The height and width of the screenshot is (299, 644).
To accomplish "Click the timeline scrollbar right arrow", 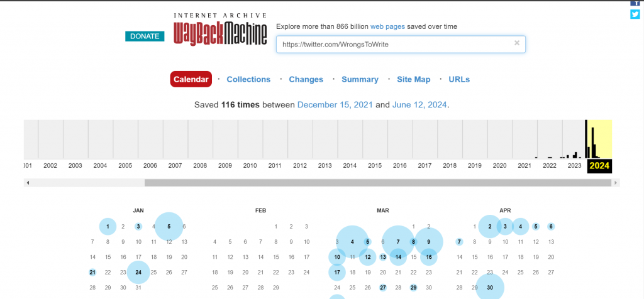I will click(x=616, y=183).
